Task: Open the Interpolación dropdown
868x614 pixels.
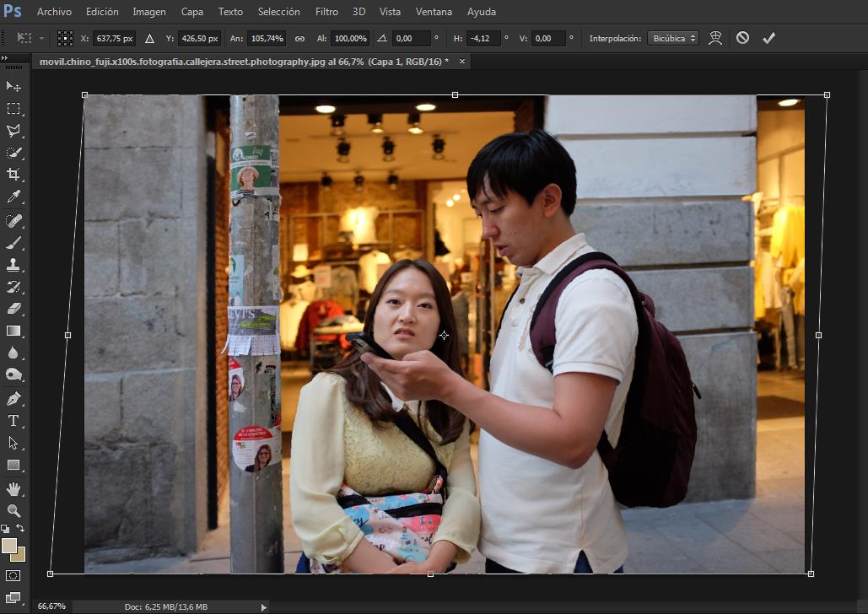Action: pyautogui.click(x=672, y=38)
